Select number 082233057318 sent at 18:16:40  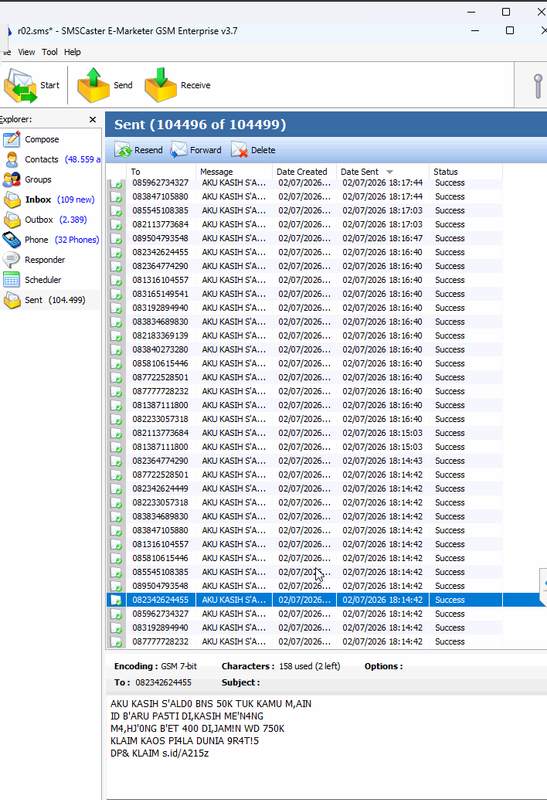point(160,419)
